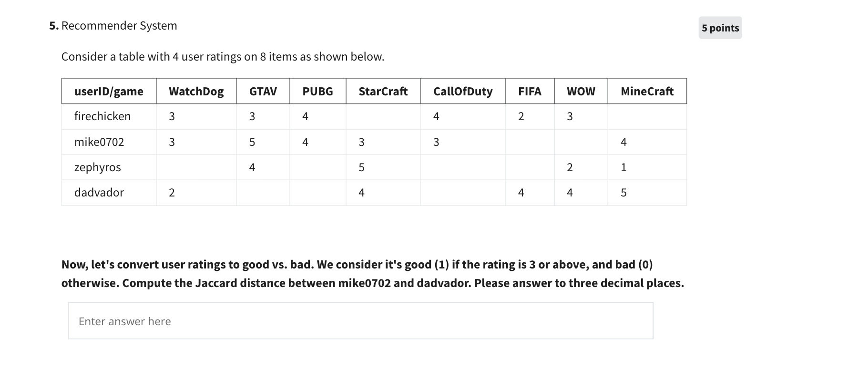Click the GTAV column header
The image size is (868, 371).
pos(262,91)
